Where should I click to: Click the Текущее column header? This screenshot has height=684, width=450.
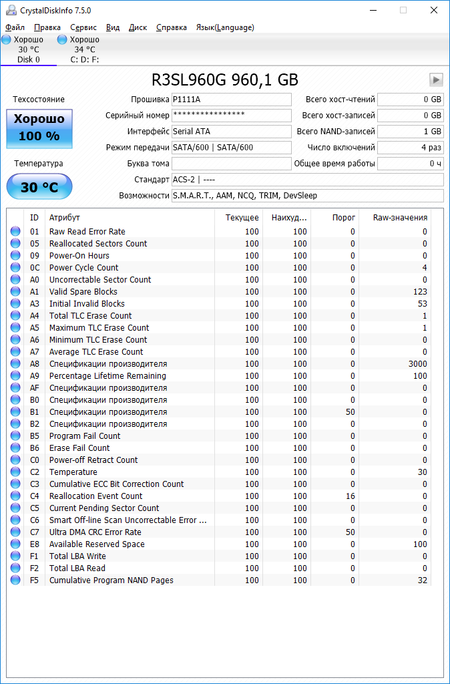[238, 217]
